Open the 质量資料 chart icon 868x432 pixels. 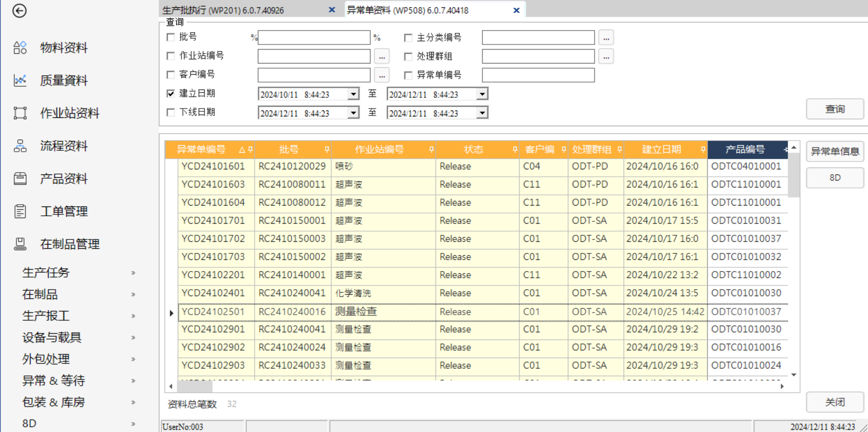tap(20, 81)
